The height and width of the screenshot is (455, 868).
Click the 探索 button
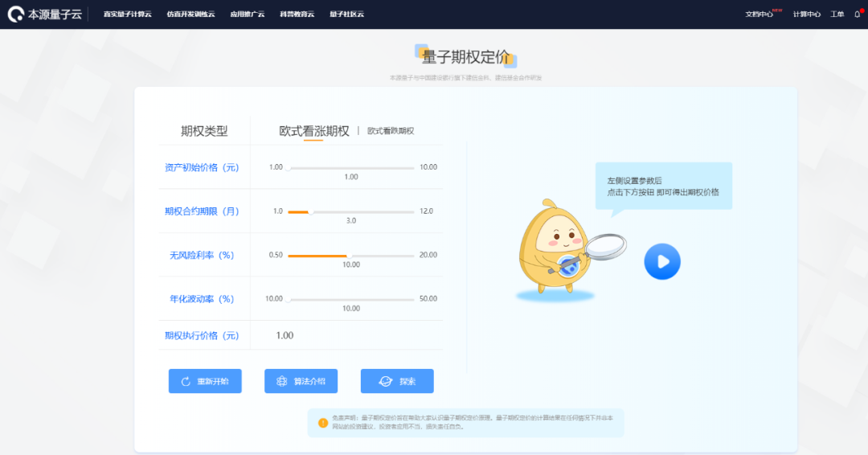(x=397, y=381)
